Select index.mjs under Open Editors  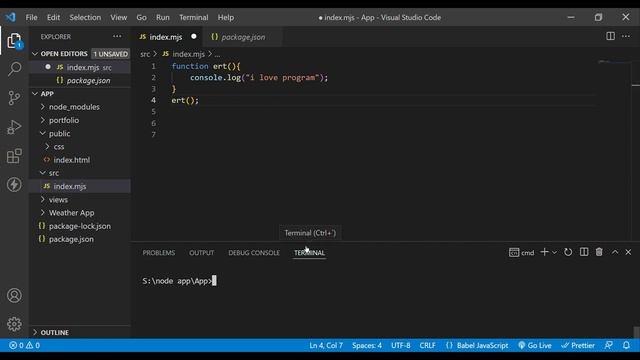(x=80, y=67)
